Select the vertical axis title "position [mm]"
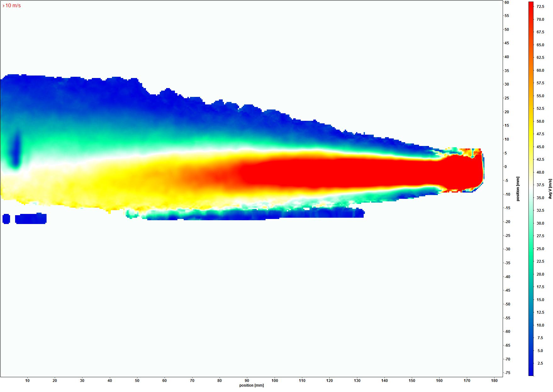The image size is (553, 392). coord(518,189)
